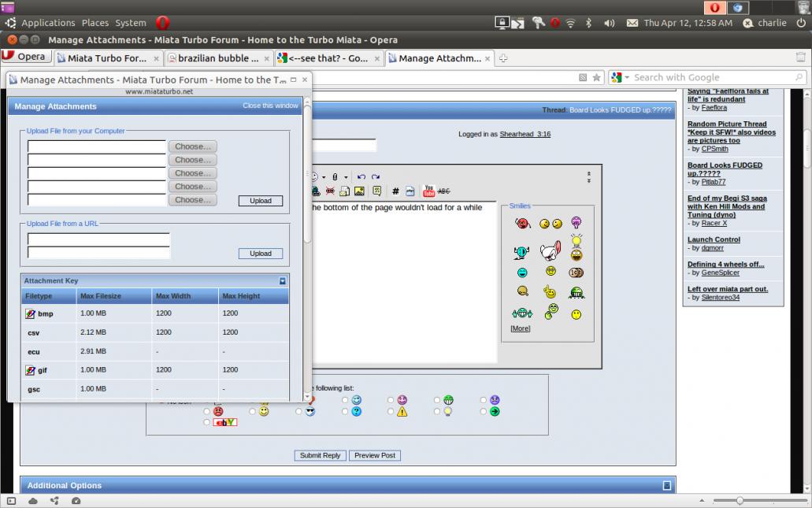This screenshot has width=812, height=508.
Task: Open the [More] smilies link
Action: 521,328
